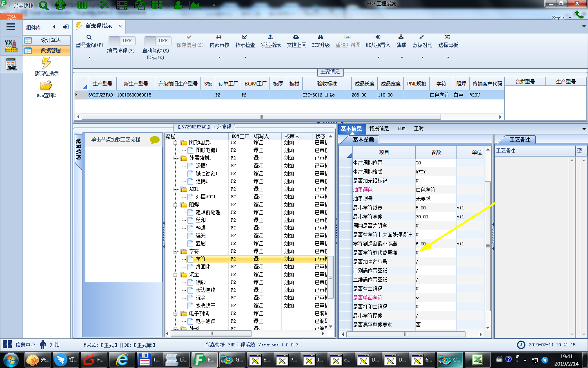The height and width of the screenshot is (368, 588).
Task: Click the green magnifier search icon in title bar
Action: [x=43, y=5]
